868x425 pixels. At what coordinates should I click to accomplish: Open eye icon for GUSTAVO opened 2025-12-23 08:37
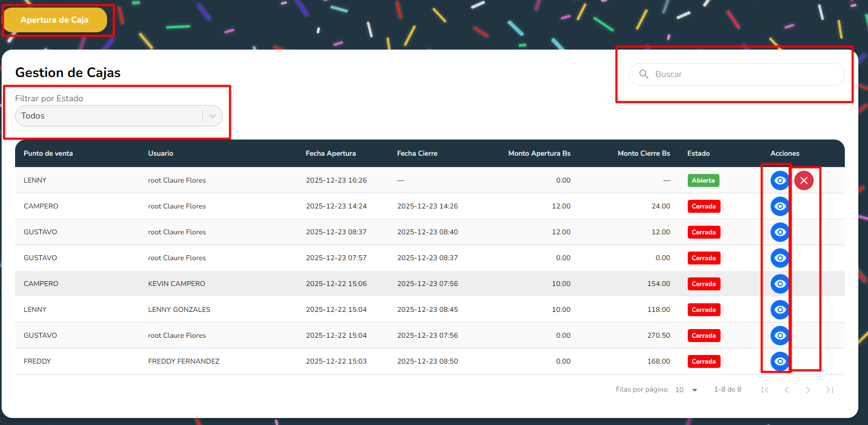[780, 232]
